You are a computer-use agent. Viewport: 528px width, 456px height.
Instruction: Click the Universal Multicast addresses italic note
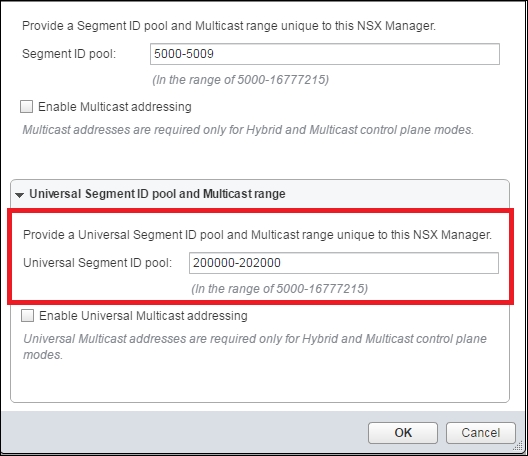255,347
